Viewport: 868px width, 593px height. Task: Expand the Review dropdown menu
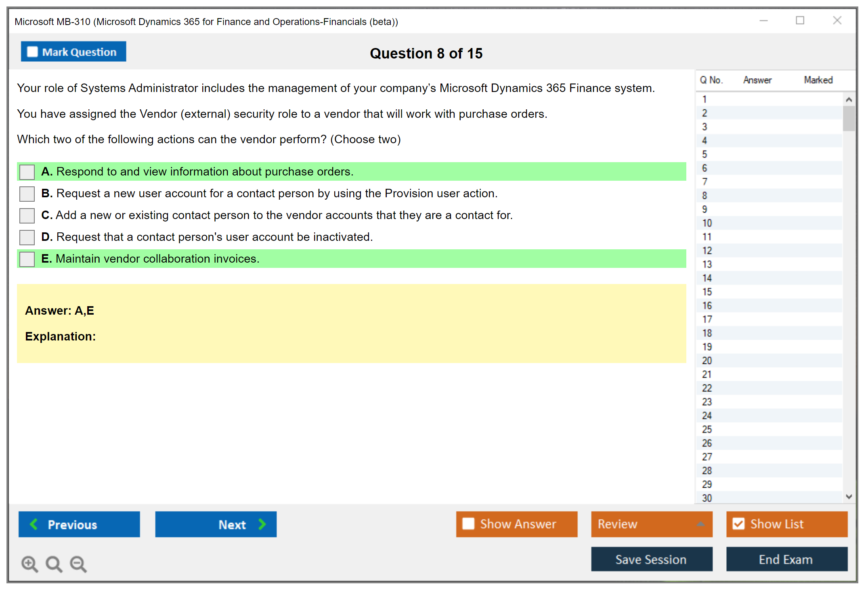[700, 524]
